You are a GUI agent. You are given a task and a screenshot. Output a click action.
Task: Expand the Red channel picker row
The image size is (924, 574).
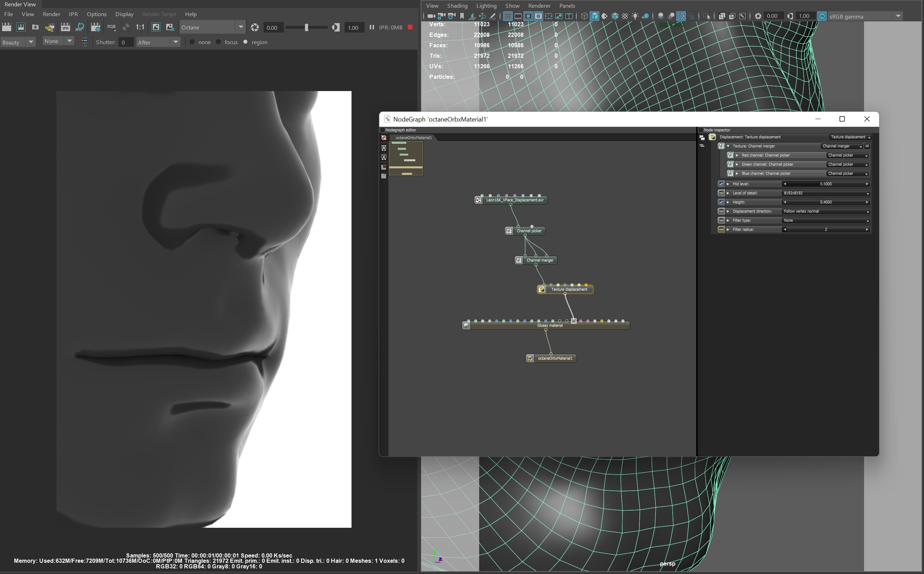pyautogui.click(x=737, y=155)
